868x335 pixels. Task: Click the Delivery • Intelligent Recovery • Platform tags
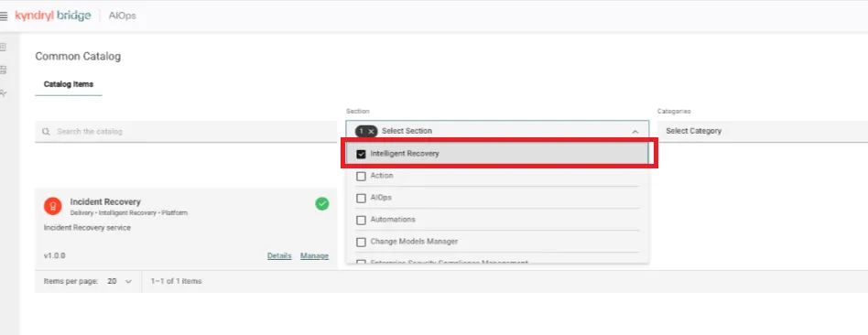tap(129, 212)
